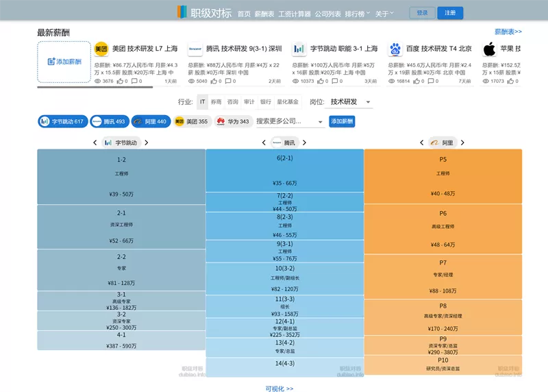Image resolution: width=548 pixels, height=392 pixels.
Task: Previous company arrow beside 腾讯 column
Action: [264, 143]
